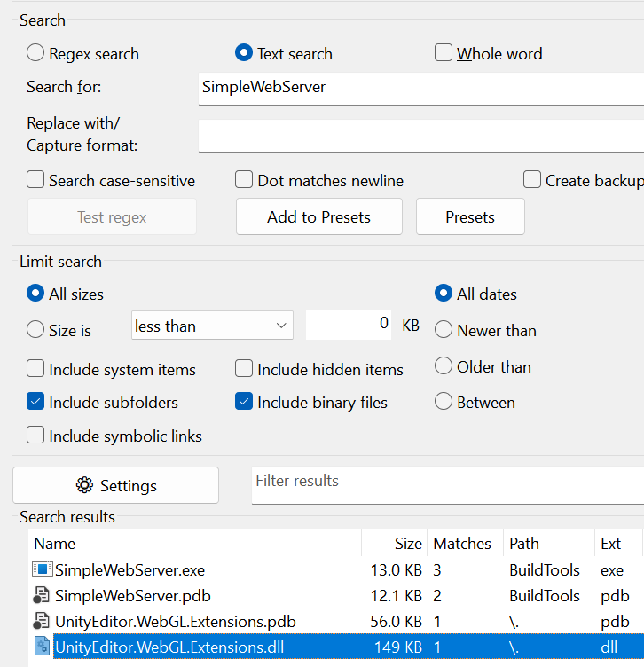644x667 pixels.
Task: Toggle the Create backup checkbox
Action: (532, 180)
